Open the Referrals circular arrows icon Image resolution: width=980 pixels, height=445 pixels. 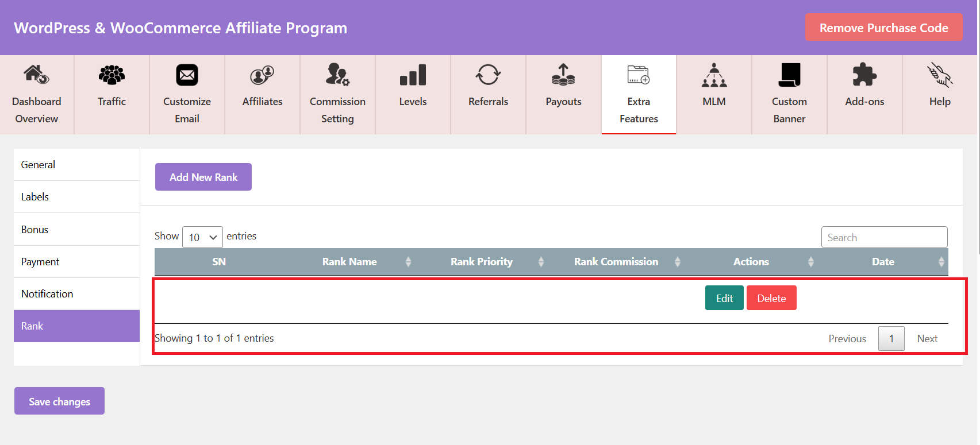[488, 75]
